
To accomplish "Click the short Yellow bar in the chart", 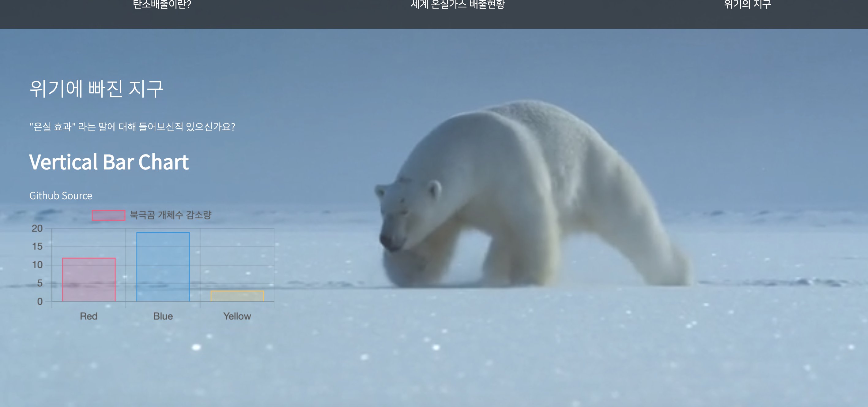I will 237,296.
